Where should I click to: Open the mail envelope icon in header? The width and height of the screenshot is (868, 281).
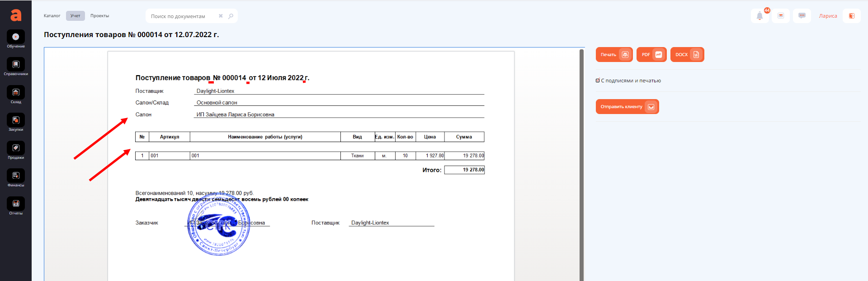[781, 16]
